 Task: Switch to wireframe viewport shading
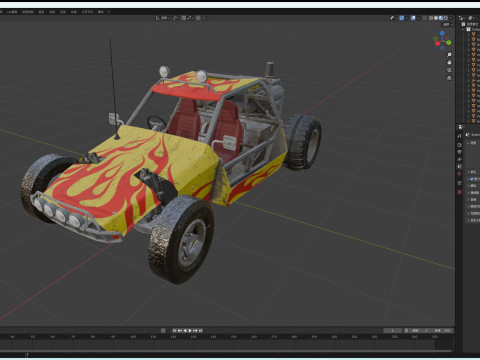click(x=431, y=18)
